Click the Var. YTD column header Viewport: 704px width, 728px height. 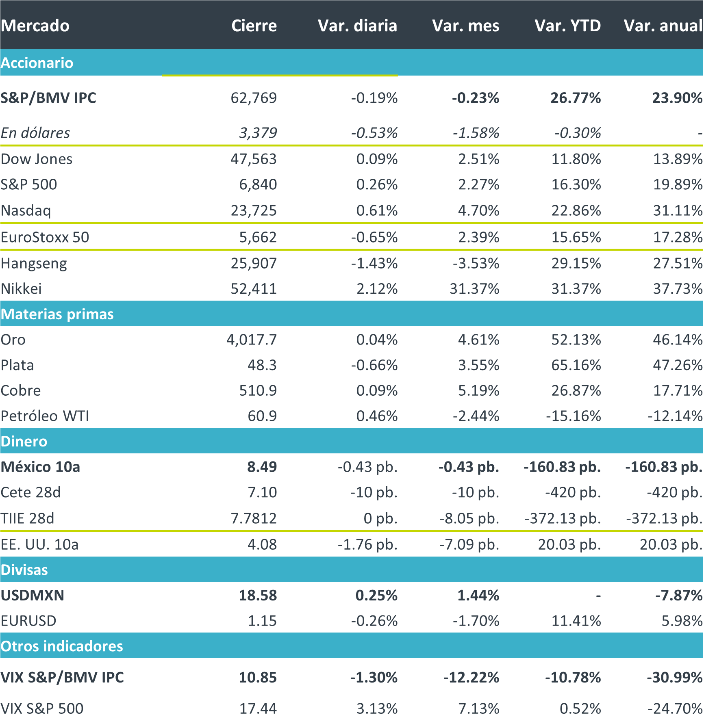coord(567,26)
